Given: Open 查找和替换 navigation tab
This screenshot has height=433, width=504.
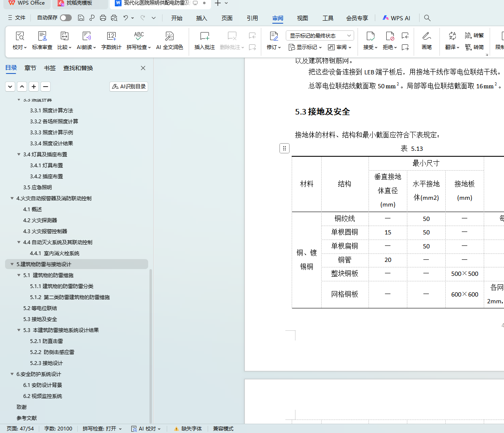Looking at the screenshot, I should 78,68.
